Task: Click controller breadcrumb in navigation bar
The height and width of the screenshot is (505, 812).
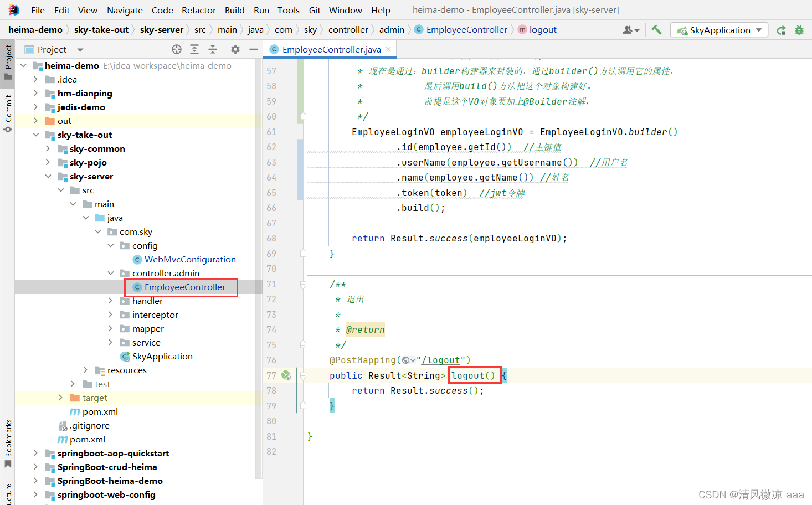Action: [348, 30]
